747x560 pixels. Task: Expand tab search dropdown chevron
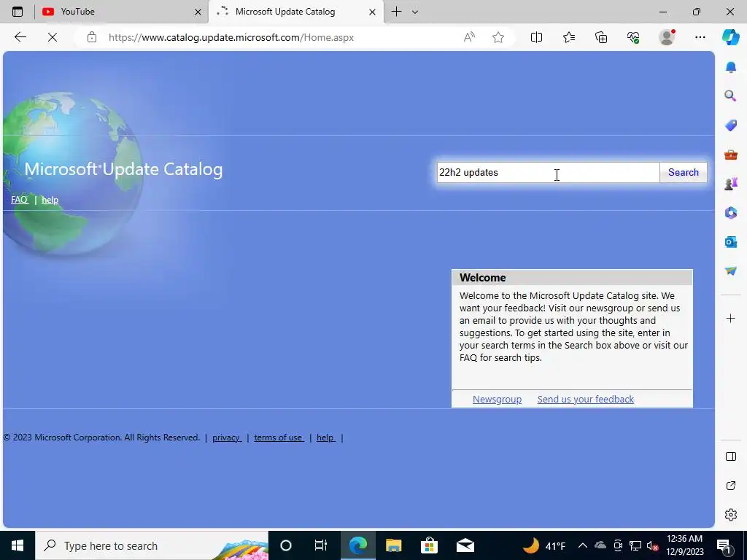point(415,12)
